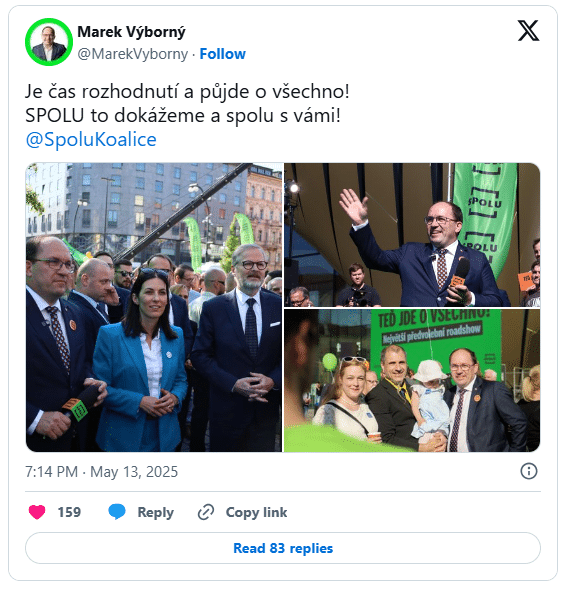Image resolution: width=567 pixels, height=589 pixels.
Task: Click the Reply text label
Action: (156, 512)
